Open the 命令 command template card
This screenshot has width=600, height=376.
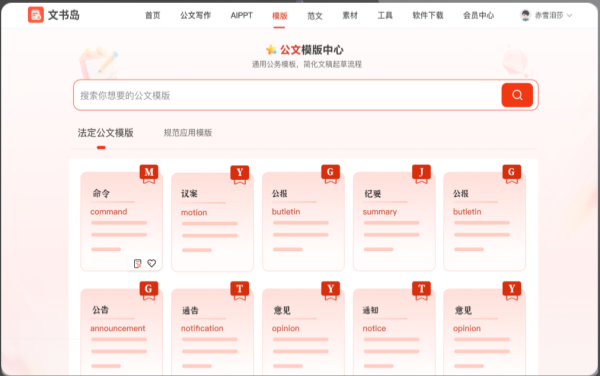tap(121, 221)
